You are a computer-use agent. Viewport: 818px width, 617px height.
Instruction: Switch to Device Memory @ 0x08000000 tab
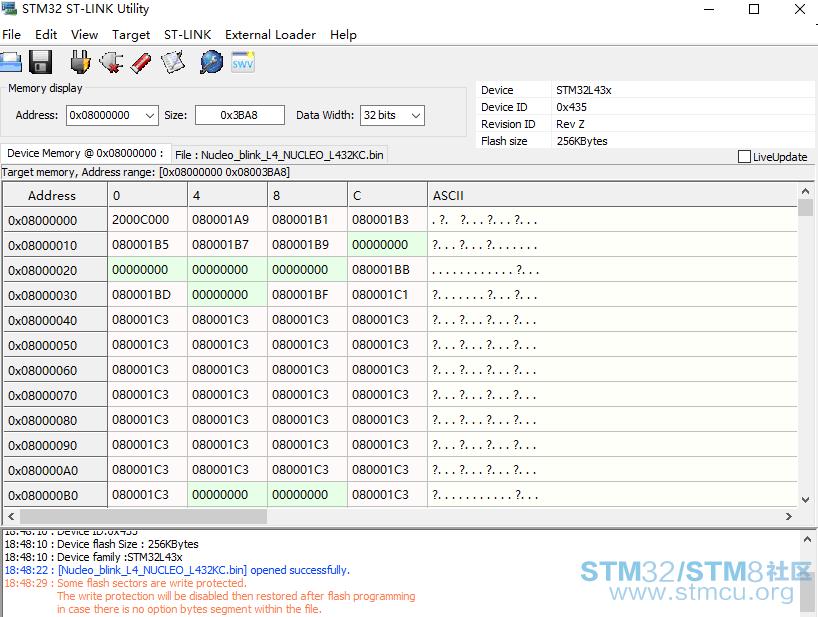(85, 153)
